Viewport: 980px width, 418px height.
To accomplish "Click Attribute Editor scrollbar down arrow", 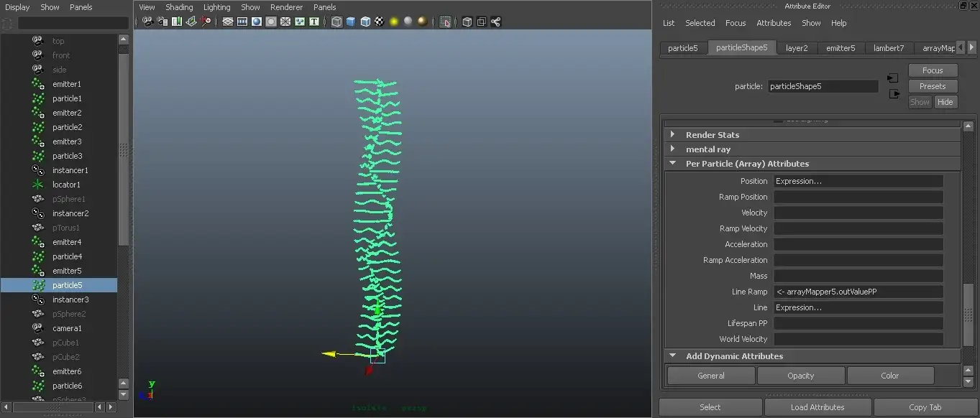I will (x=968, y=382).
